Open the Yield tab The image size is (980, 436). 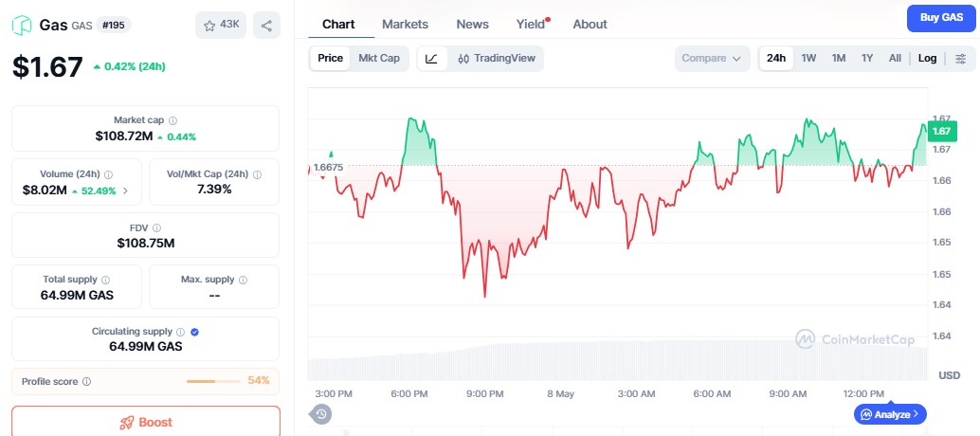point(532,25)
